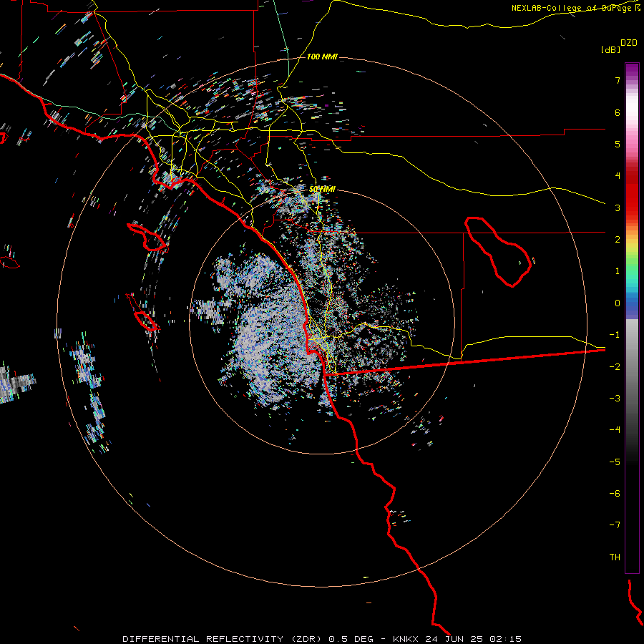The width and height of the screenshot is (644, 644).
Task: Click the color scale value 3
Action: 618,208
